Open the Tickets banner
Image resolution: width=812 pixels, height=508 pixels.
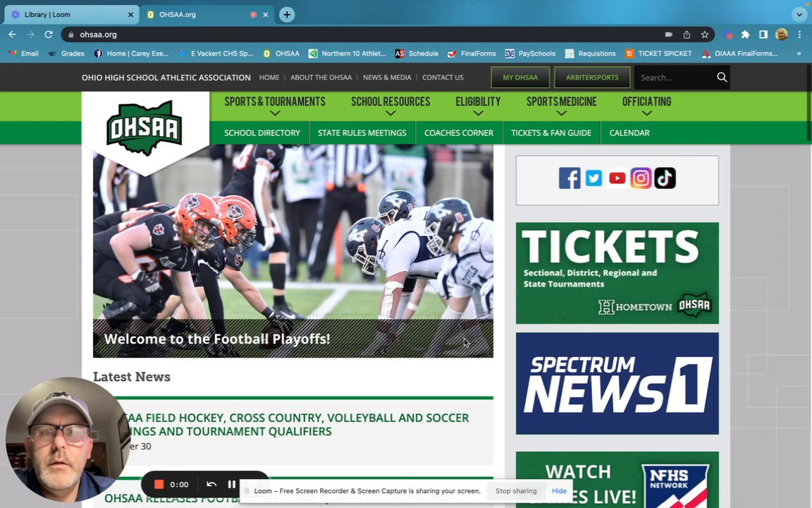click(x=617, y=273)
